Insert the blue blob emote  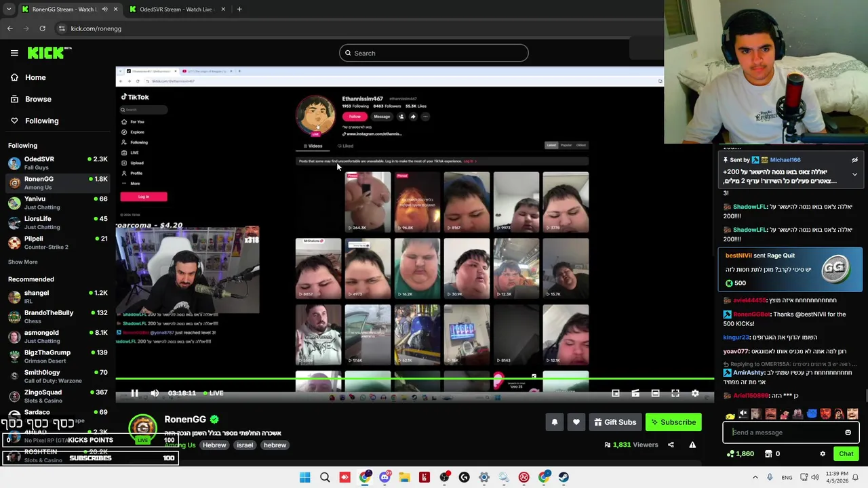pos(812,414)
